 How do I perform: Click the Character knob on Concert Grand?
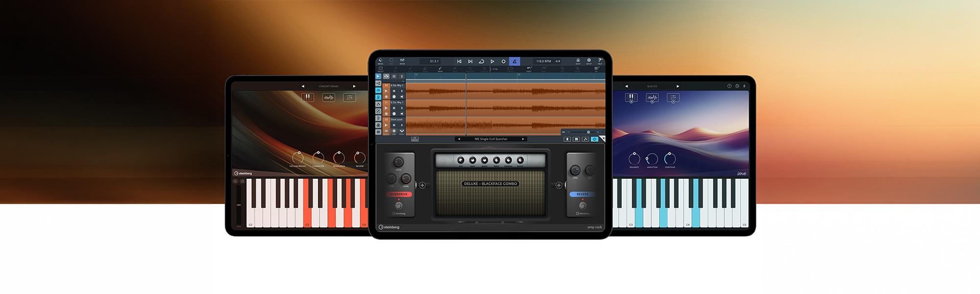(x=318, y=158)
